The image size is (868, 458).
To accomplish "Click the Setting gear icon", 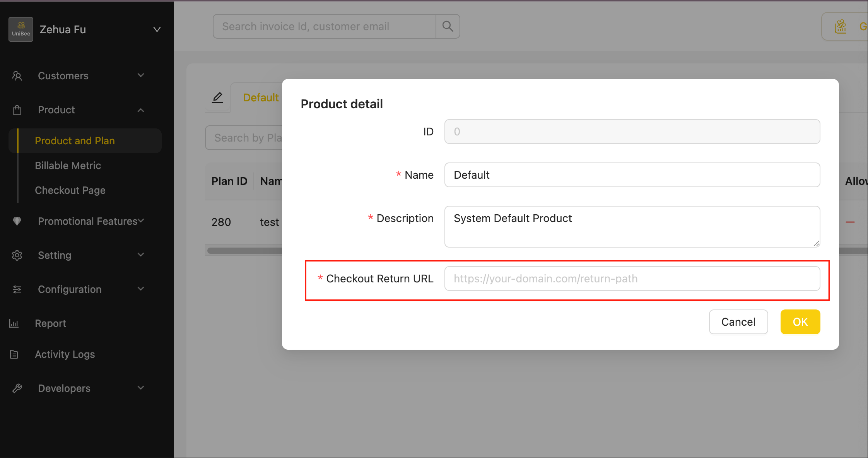I will (x=17, y=255).
